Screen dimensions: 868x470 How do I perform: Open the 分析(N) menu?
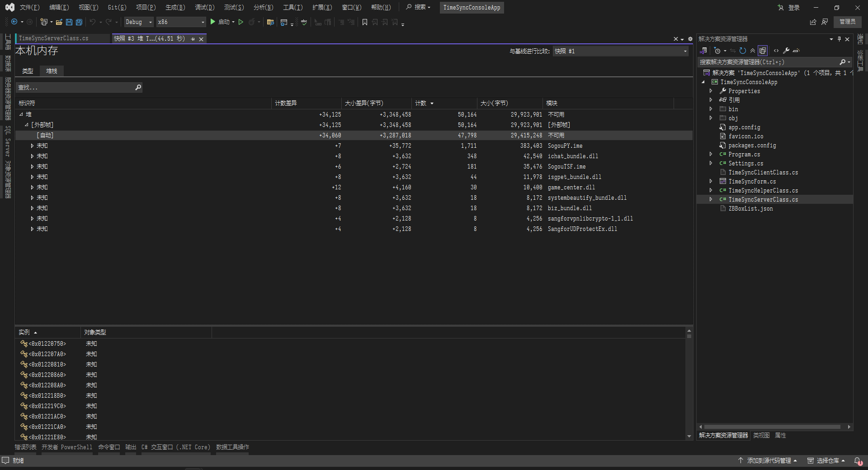pos(264,7)
